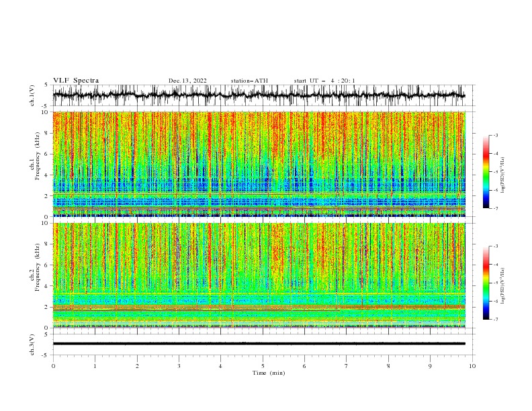Click the "-7" tick on ch.2 colorbar

pyautogui.click(x=495, y=320)
